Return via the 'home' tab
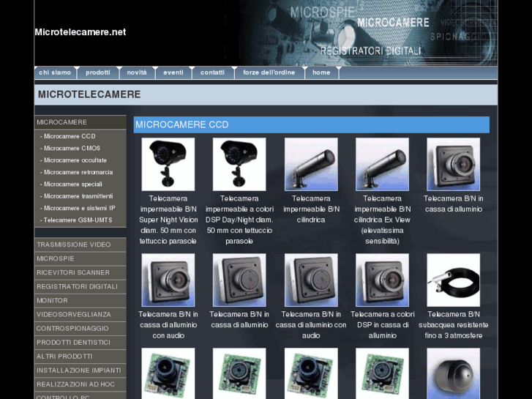532x399 pixels. [x=321, y=72]
